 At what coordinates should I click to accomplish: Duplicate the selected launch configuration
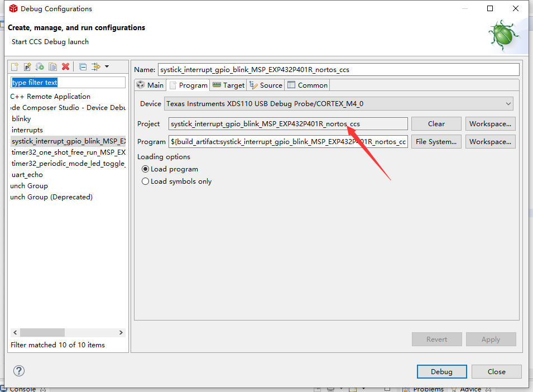click(52, 66)
